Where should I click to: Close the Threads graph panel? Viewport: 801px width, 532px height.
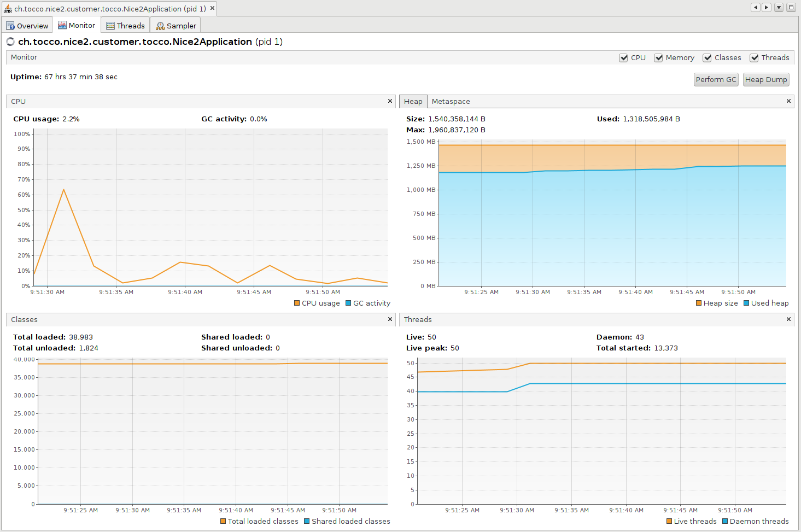coord(788,319)
